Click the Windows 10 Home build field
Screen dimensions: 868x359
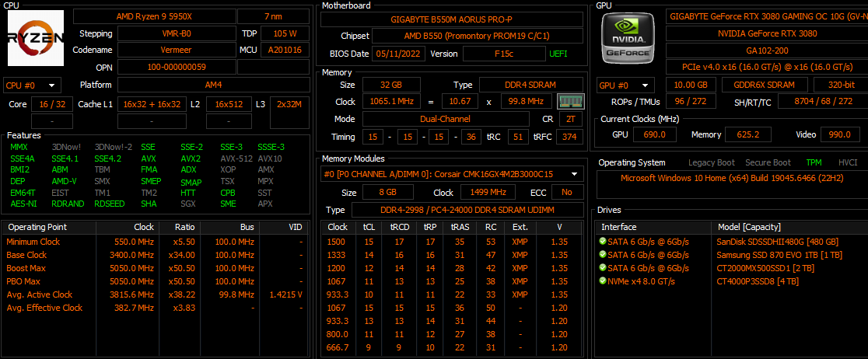coord(732,185)
